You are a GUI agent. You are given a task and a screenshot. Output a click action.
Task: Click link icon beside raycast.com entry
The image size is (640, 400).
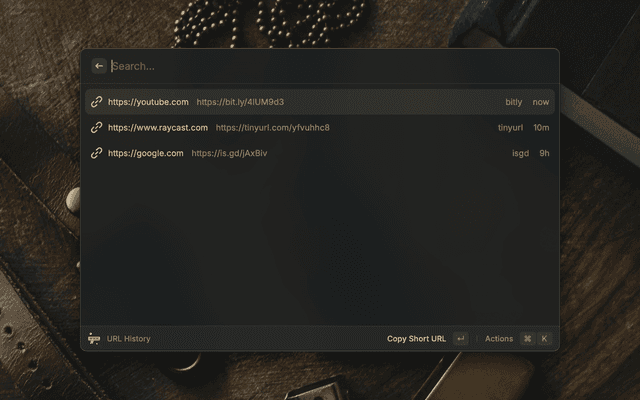click(96, 127)
